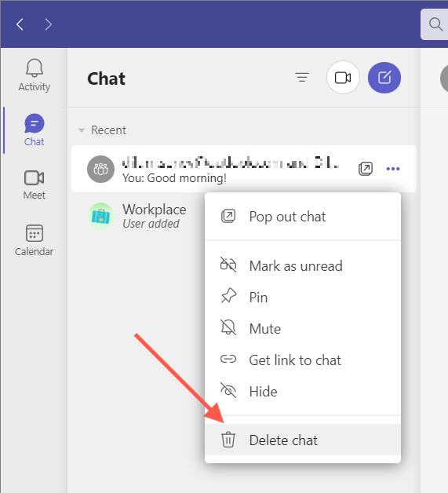Image resolution: width=448 pixels, height=493 pixels.
Task: Select Get link to chat
Action: coord(303,360)
